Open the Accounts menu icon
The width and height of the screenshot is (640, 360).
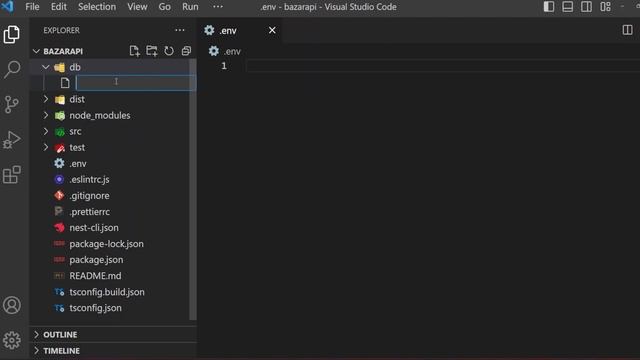point(12,305)
